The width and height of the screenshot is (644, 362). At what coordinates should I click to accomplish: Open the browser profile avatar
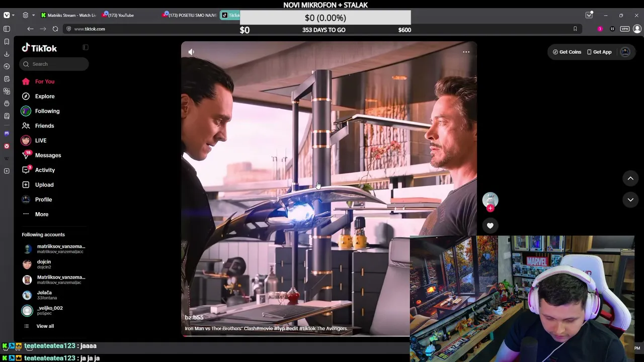point(637,29)
